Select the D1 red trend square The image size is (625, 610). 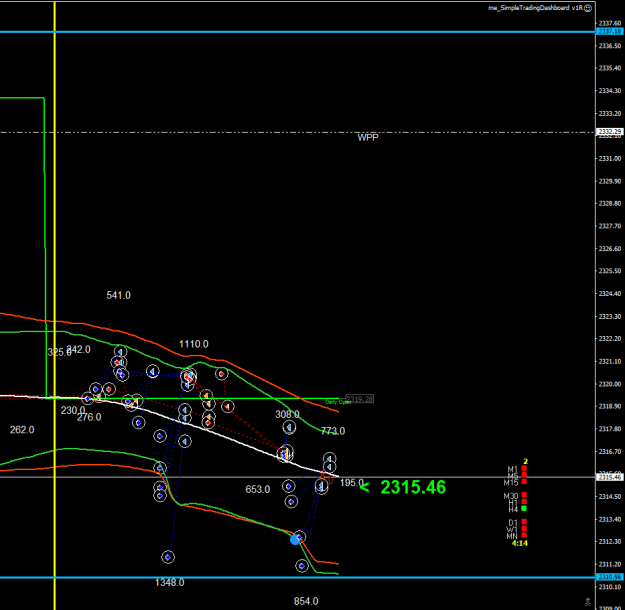coord(524,522)
